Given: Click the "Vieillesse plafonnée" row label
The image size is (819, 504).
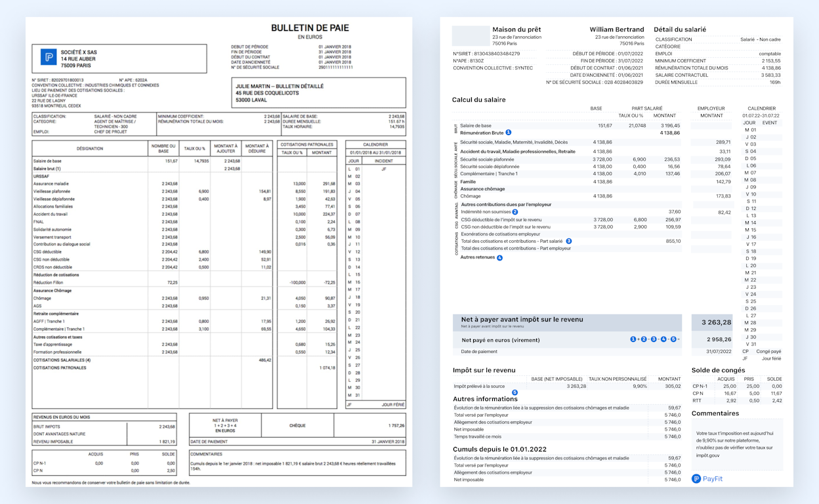Looking at the screenshot, I should coord(51,191).
